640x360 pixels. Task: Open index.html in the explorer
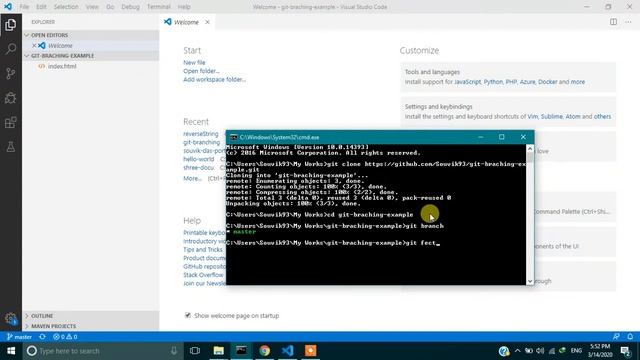62,66
